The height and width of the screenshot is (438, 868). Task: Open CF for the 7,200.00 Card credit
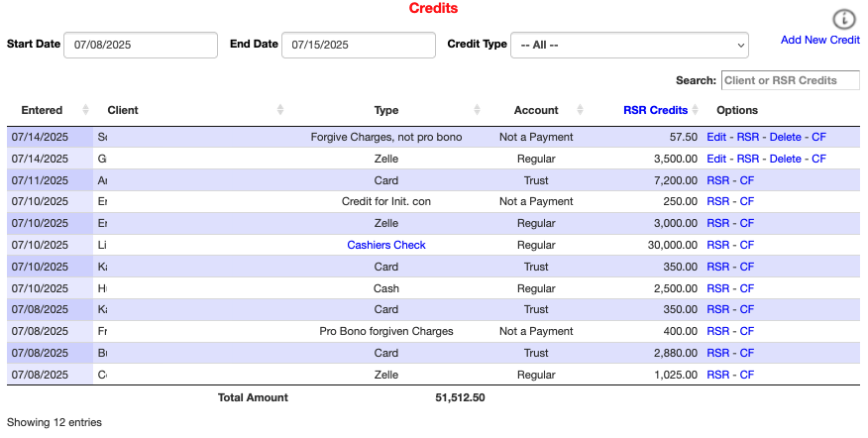[x=747, y=180]
